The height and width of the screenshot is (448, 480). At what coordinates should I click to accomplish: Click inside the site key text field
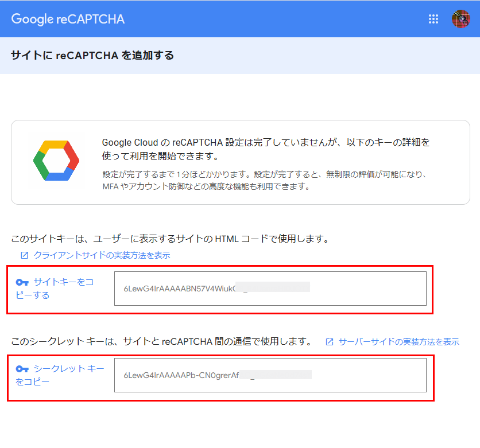(x=367, y=289)
